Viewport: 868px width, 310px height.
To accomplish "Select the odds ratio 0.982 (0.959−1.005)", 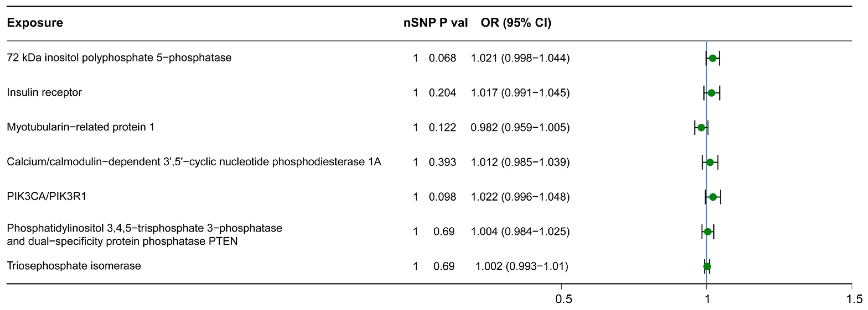I will point(520,128).
